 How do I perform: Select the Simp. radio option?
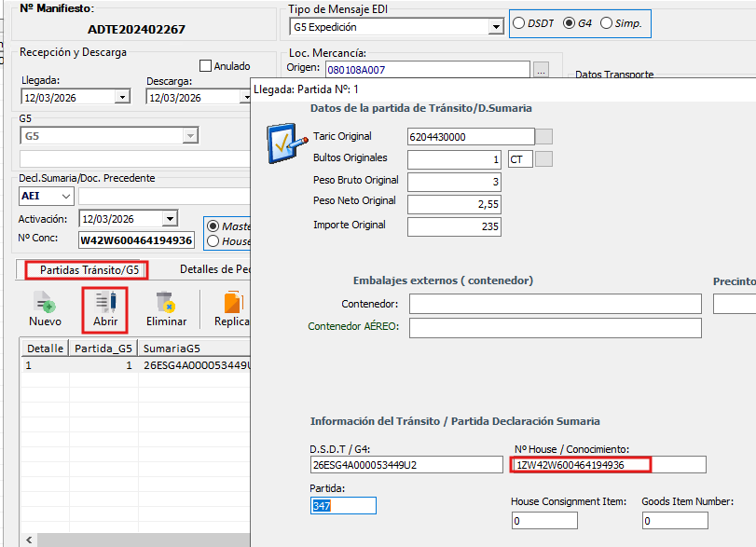point(607,23)
